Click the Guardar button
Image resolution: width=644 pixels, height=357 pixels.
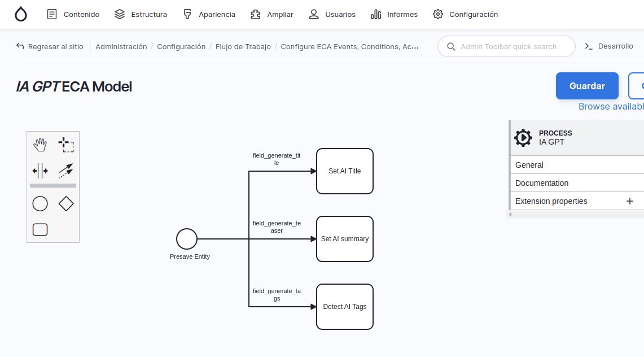pos(587,86)
